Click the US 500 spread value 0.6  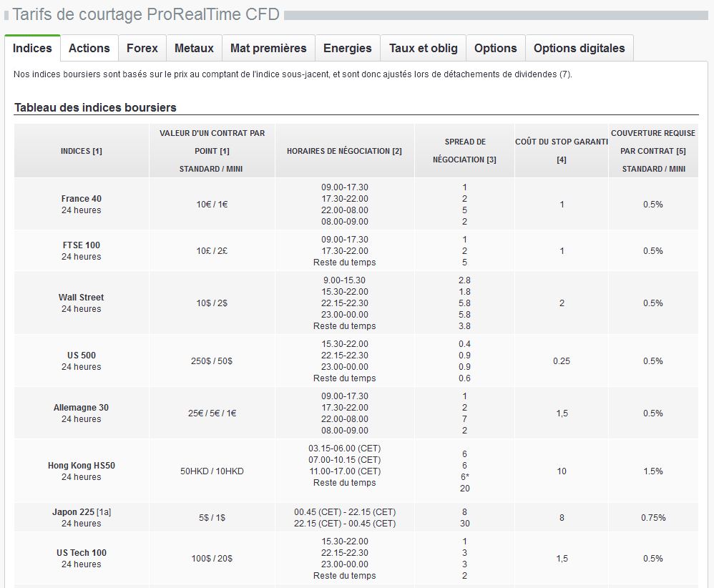[464, 378]
